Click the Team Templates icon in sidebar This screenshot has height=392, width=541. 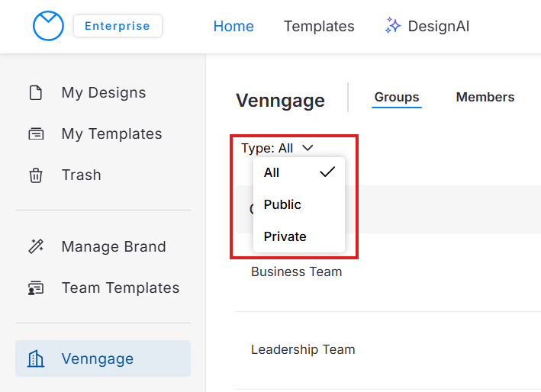click(36, 288)
